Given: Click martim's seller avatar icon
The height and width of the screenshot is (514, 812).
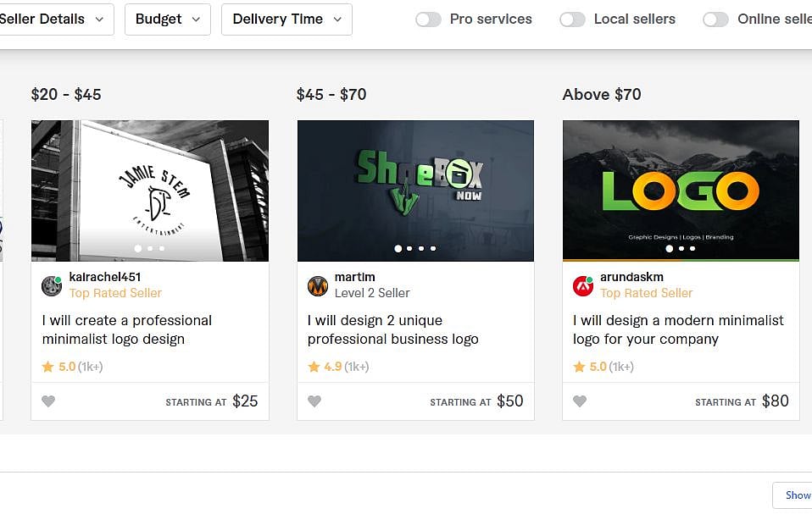Looking at the screenshot, I should [318, 285].
